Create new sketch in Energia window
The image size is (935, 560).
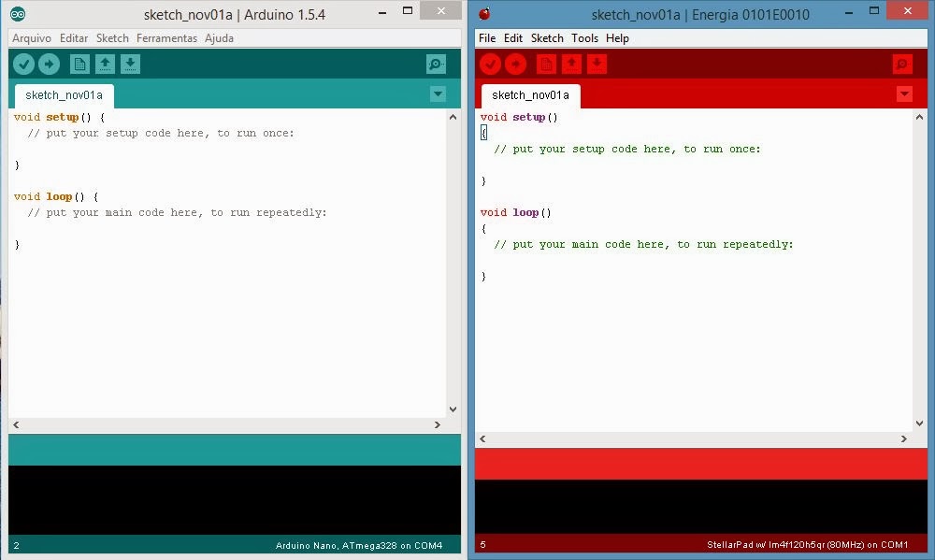[x=546, y=64]
